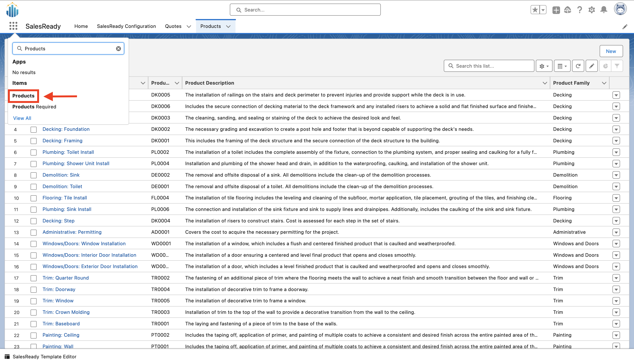Image resolution: width=634 pixels, height=364 pixels.
Task: Switch to the Home tab
Action: tap(81, 26)
